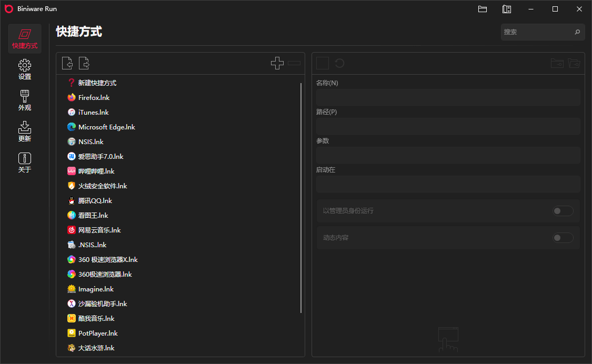The width and height of the screenshot is (592, 364).
Task: Go to the 更新 update section
Action: point(25,132)
